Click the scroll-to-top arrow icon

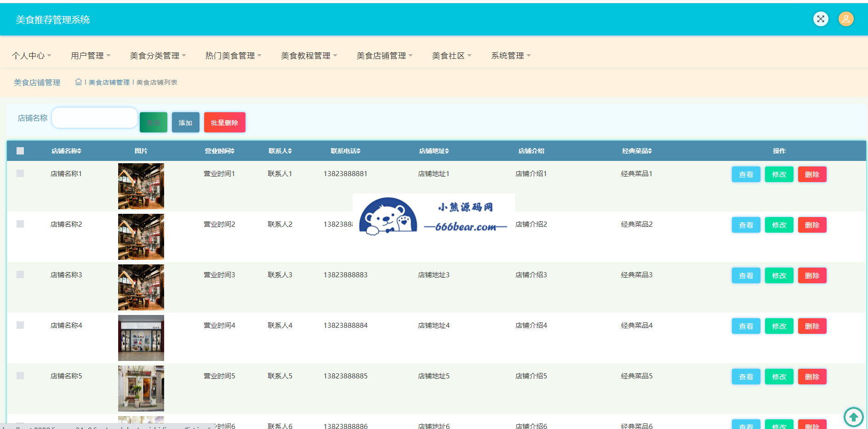tap(854, 417)
